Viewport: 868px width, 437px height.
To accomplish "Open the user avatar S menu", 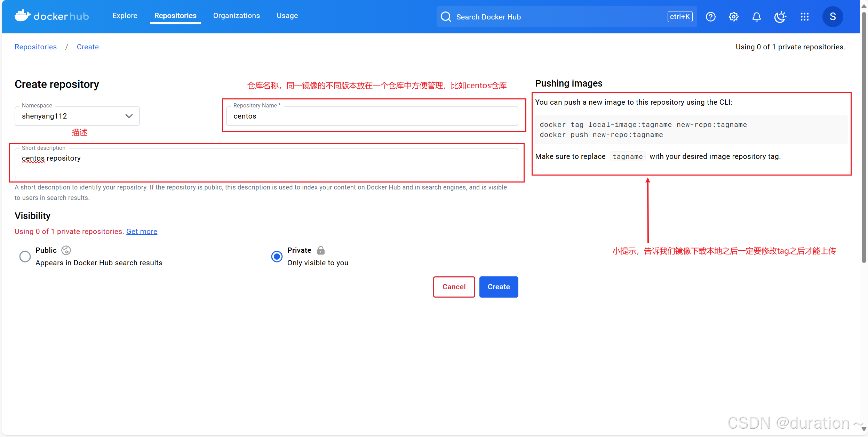I will [833, 17].
